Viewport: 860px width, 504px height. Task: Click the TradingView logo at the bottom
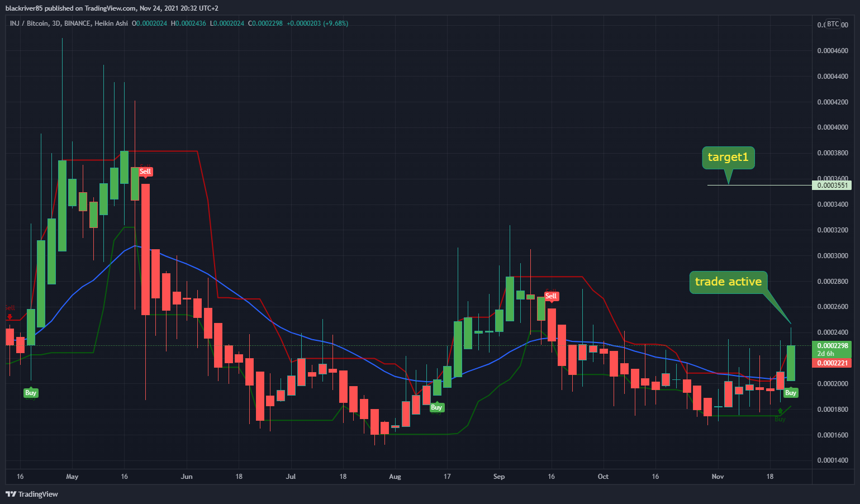coord(32,494)
